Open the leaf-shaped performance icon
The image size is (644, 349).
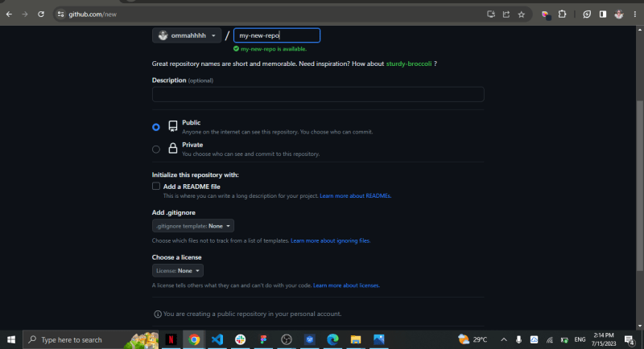(x=587, y=14)
